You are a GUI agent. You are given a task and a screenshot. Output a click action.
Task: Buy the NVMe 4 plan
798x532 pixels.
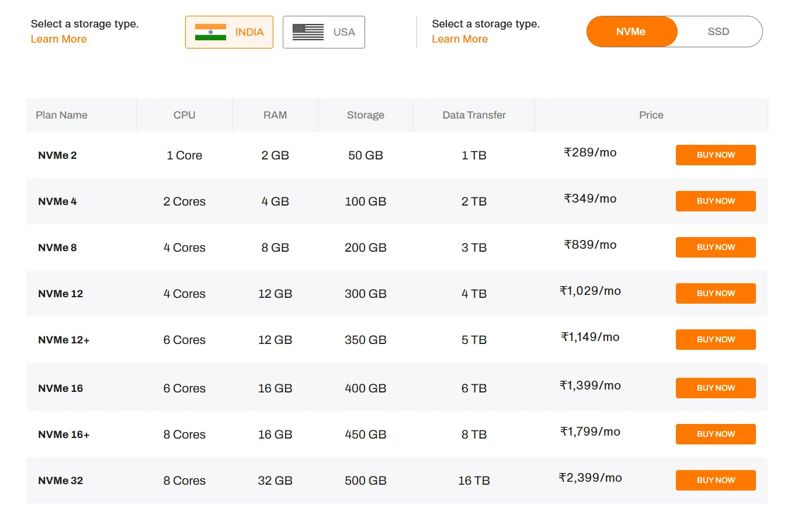715,201
